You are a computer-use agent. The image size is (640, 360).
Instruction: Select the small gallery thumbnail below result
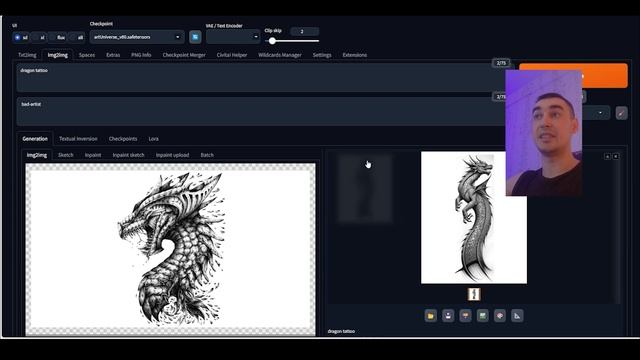tap(474, 294)
